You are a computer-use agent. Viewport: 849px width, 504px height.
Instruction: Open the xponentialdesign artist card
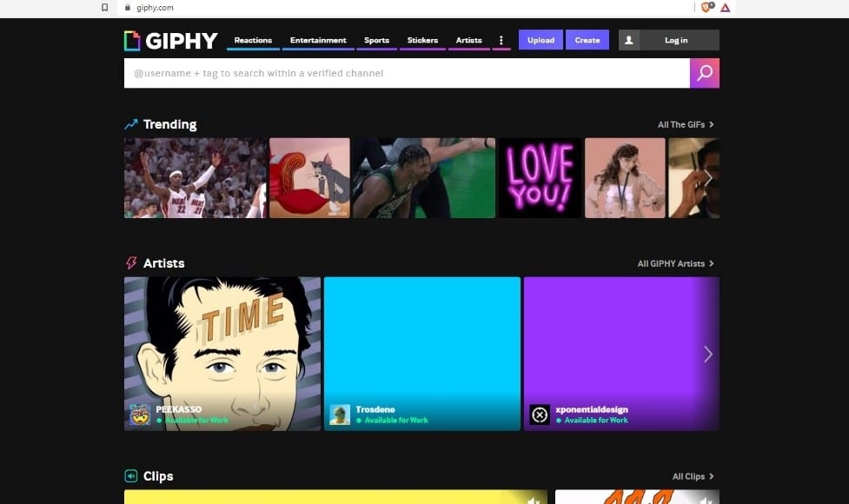pos(621,354)
